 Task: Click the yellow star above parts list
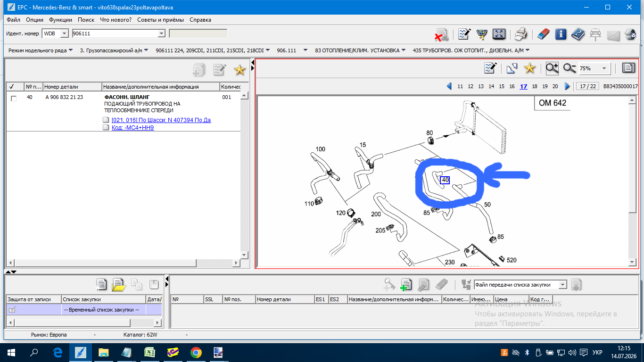240,70
